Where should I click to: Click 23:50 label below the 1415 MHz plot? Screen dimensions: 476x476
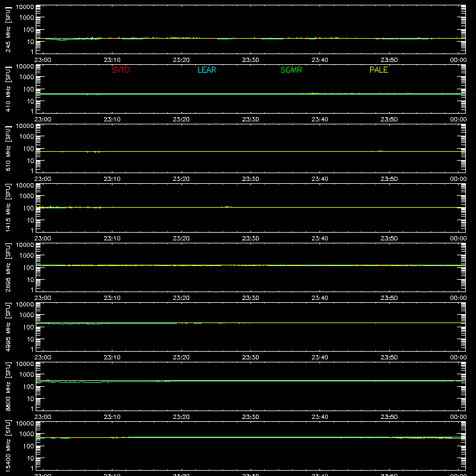[389, 239]
